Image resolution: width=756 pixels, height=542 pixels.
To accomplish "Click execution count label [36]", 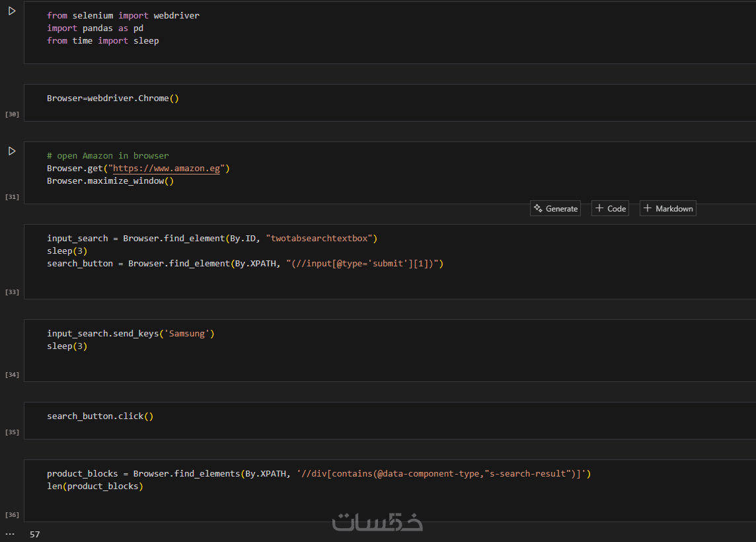I will tap(12, 515).
